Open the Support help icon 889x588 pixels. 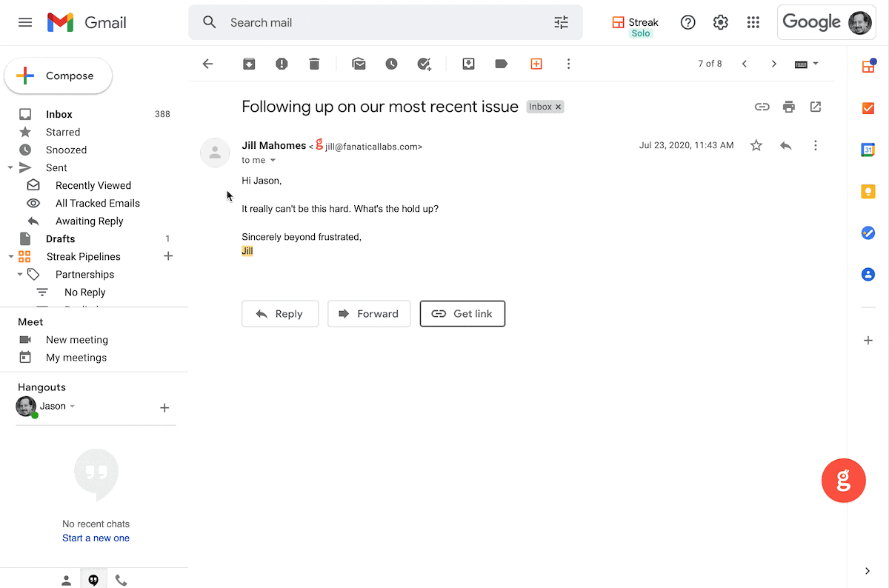pos(688,22)
